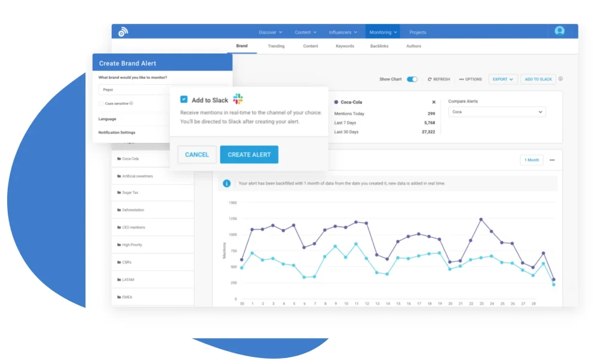Click the info icon beside Add to Slack button
612x364 pixels.
(x=561, y=78)
